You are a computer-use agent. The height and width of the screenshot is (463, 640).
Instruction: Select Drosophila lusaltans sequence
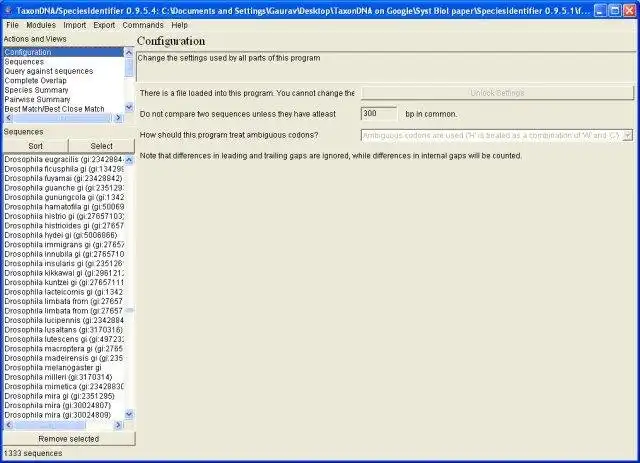(x=63, y=329)
